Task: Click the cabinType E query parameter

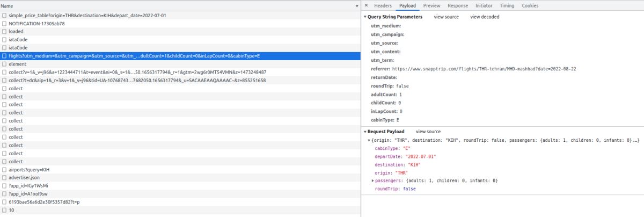Action: click(385, 120)
